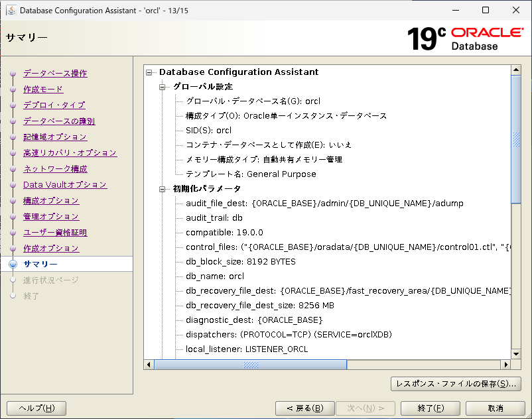The image size is (532, 419).
Task: Open the データベース操作 step link
Action: point(55,73)
